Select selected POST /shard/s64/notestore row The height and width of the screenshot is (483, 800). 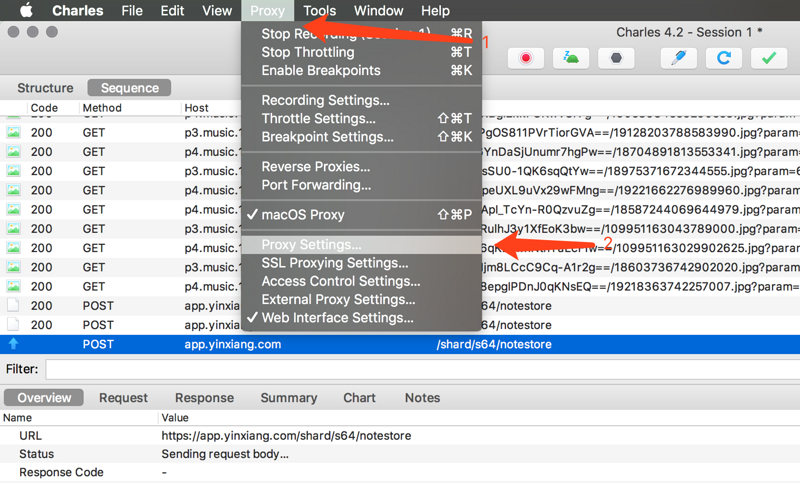pos(400,344)
